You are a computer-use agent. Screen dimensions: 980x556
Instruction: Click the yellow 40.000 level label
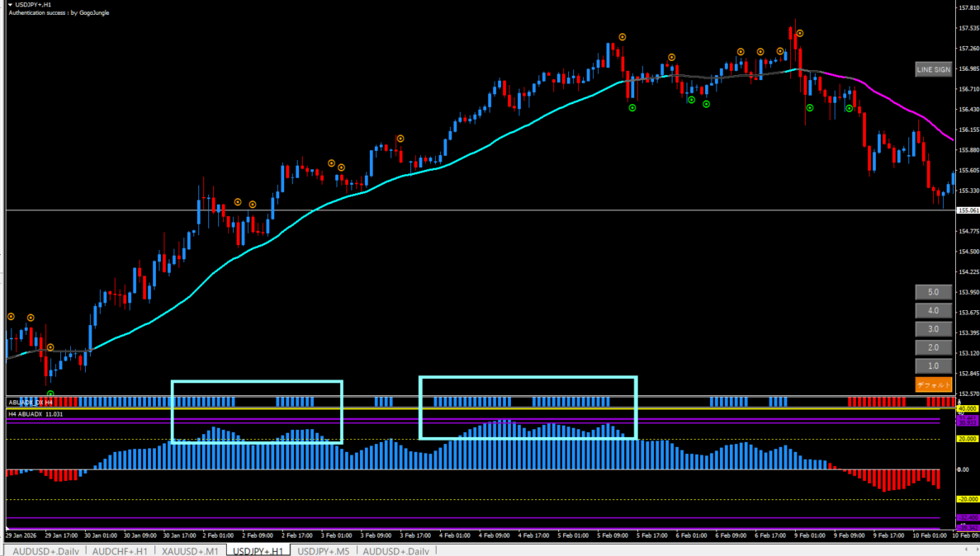coord(967,409)
